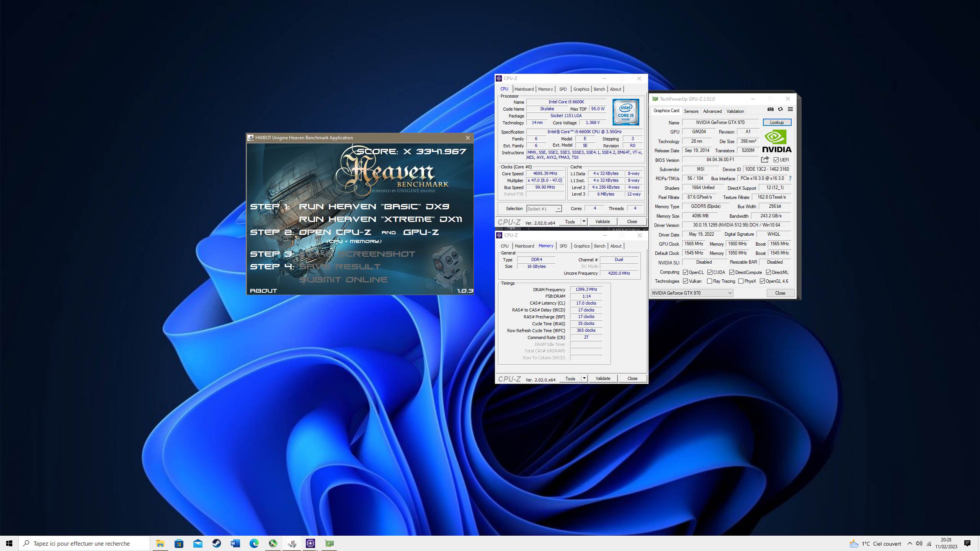The image size is (980, 551).
Task: Launch Steam from the taskbar
Action: [216, 543]
